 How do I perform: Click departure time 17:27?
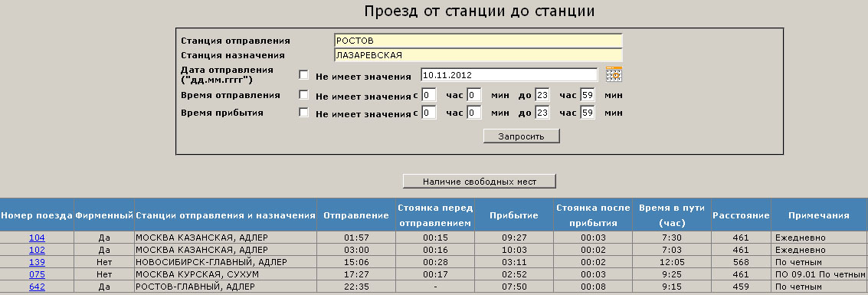[356, 274]
